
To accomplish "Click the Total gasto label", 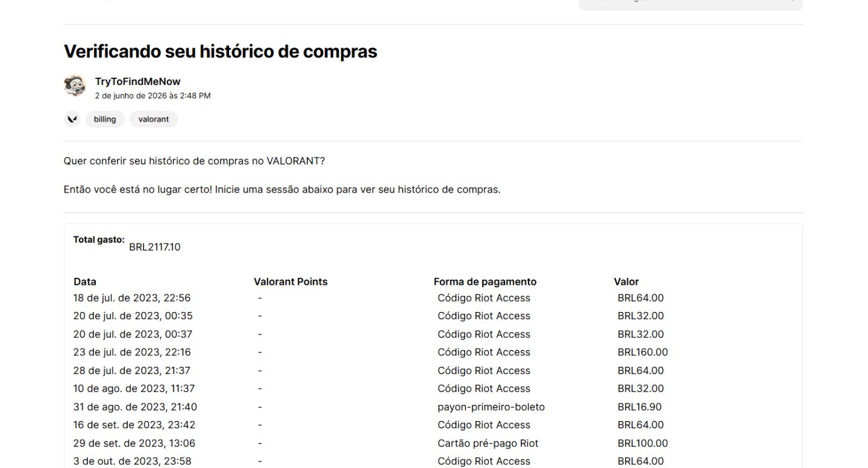I will click(x=99, y=239).
